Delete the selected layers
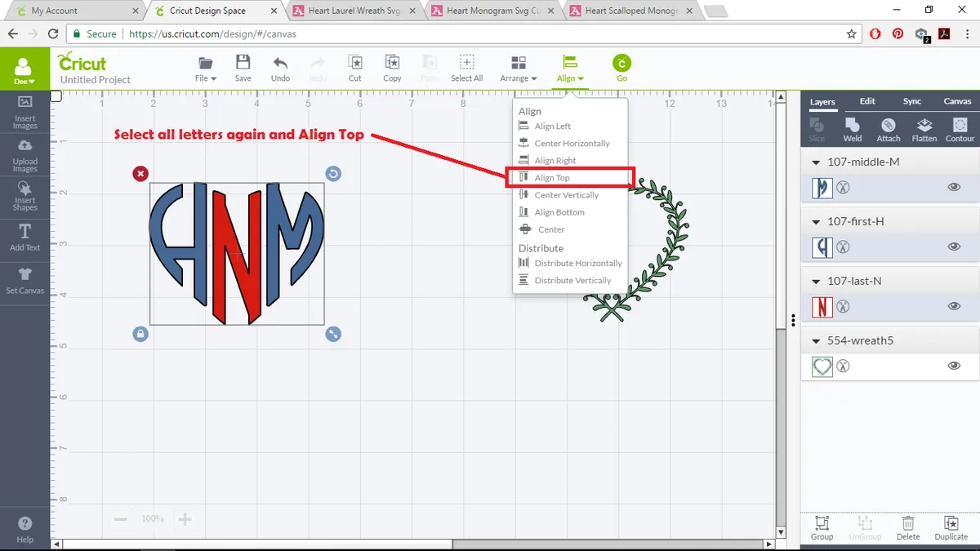This screenshot has width=980, height=551. (x=908, y=527)
